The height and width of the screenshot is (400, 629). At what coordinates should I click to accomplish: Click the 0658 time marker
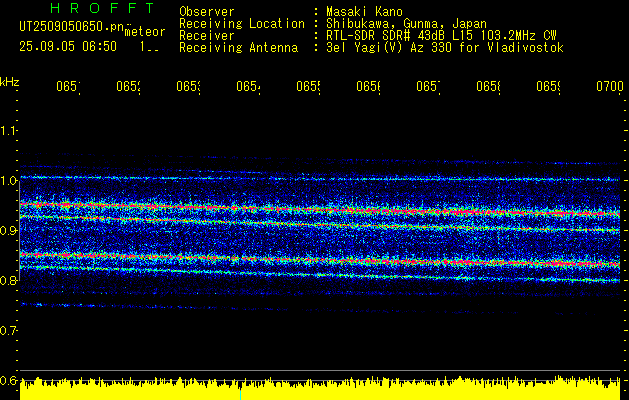489,87
